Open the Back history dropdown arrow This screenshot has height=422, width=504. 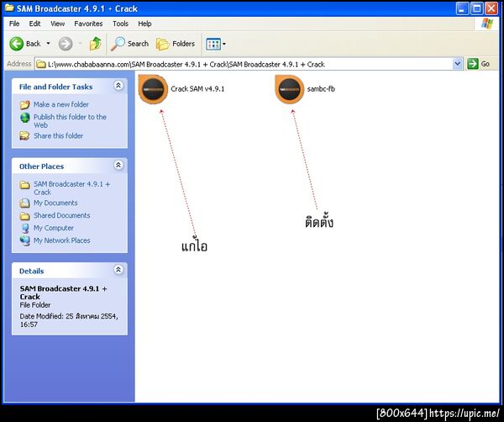tap(48, 44)
